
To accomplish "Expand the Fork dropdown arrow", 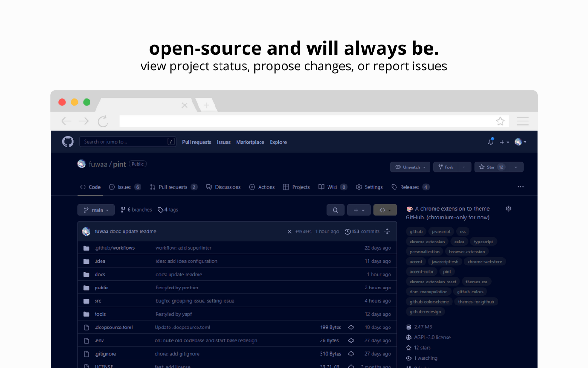I will point(464,167).
